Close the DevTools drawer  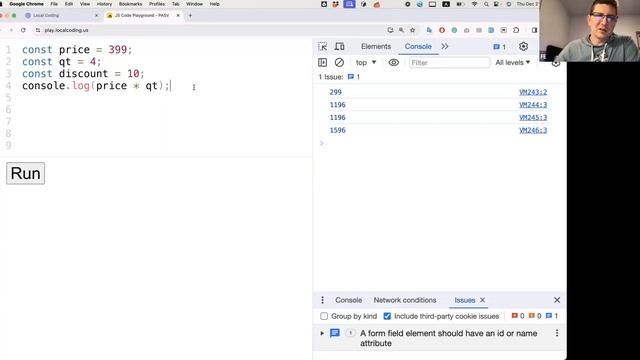pos(557,300)
